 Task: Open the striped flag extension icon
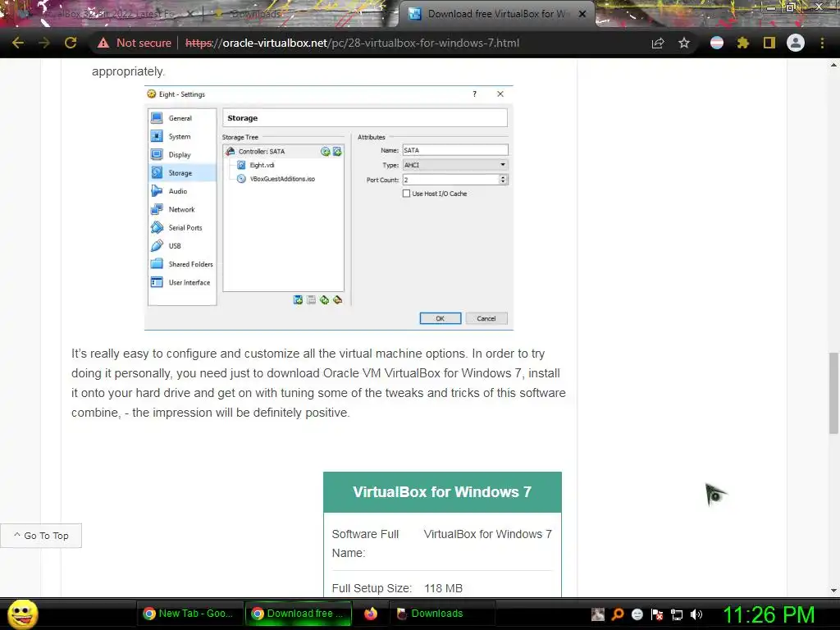[717, 43]
